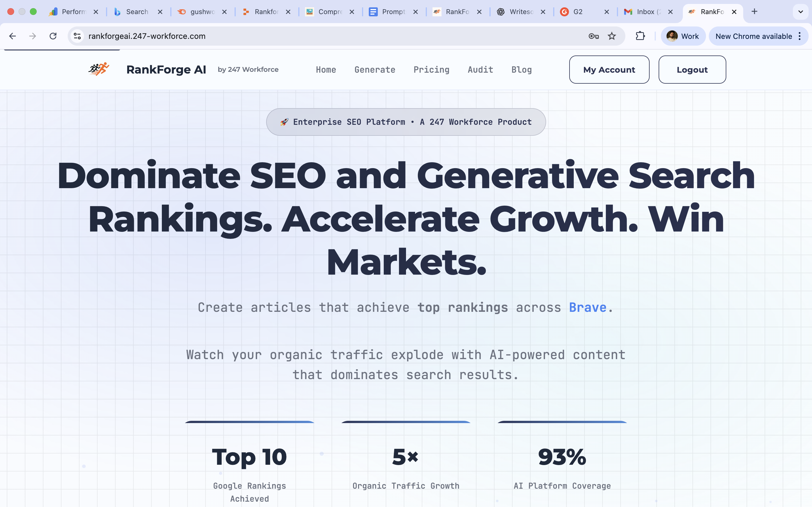Open a new browser tab
812x507 pixels.
click(x=754, y=12)
